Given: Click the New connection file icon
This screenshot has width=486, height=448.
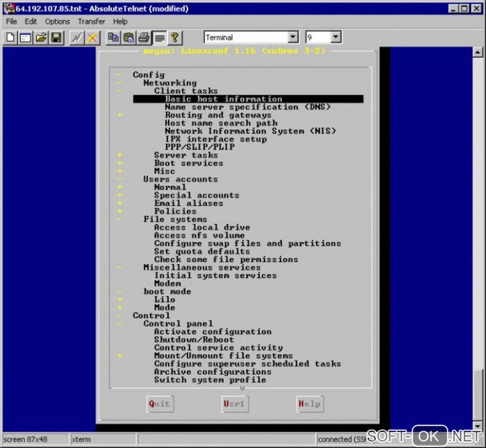Looking at the screenshot, I should 10,38.
